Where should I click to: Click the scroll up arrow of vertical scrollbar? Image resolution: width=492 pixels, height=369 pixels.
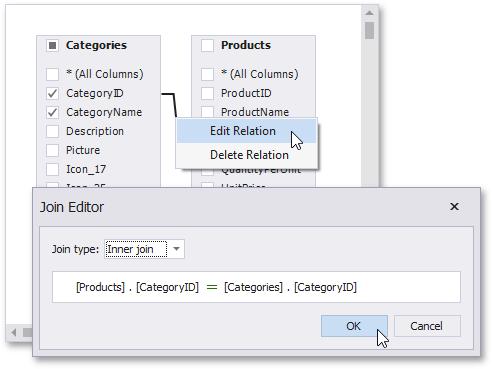(369, 13)
